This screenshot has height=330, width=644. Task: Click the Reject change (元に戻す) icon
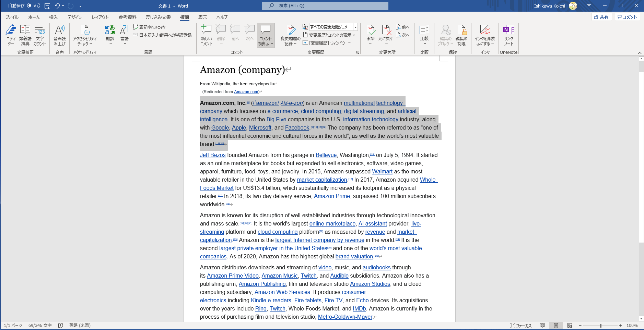click(386, 35)
